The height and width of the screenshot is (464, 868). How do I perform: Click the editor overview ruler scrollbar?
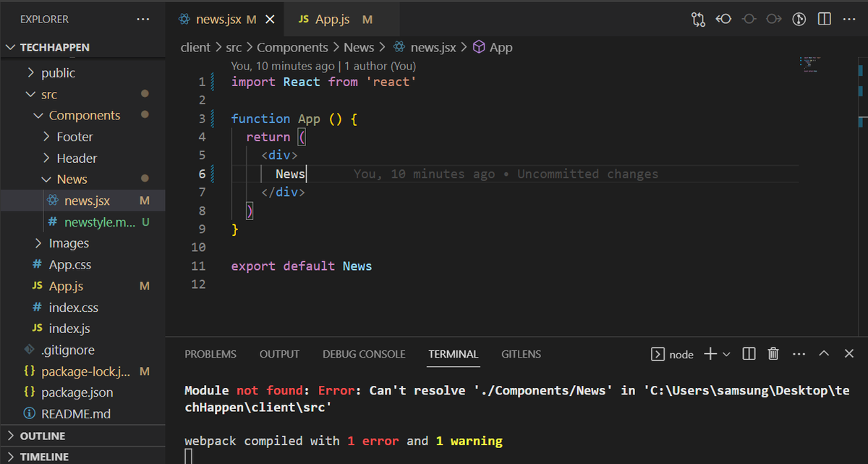862,195
